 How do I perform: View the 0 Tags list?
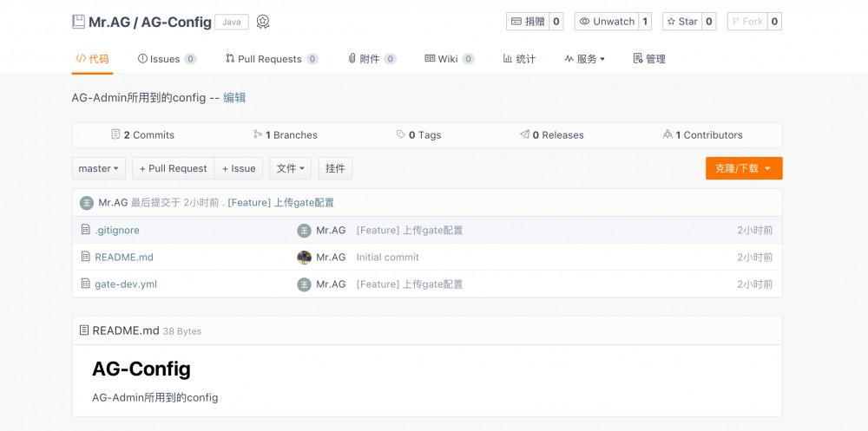pos(419,135)
